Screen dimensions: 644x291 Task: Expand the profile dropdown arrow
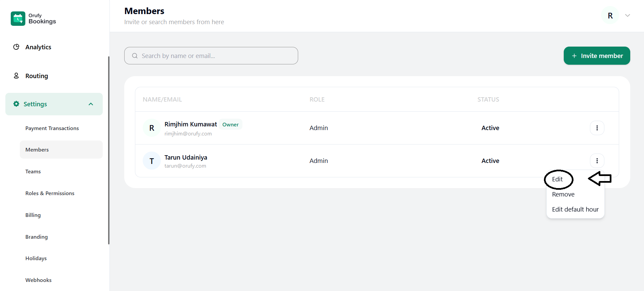tap(627, 15)
